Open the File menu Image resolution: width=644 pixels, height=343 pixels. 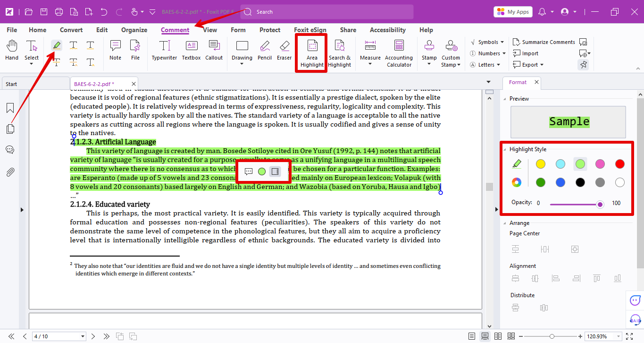pos(12,30)
